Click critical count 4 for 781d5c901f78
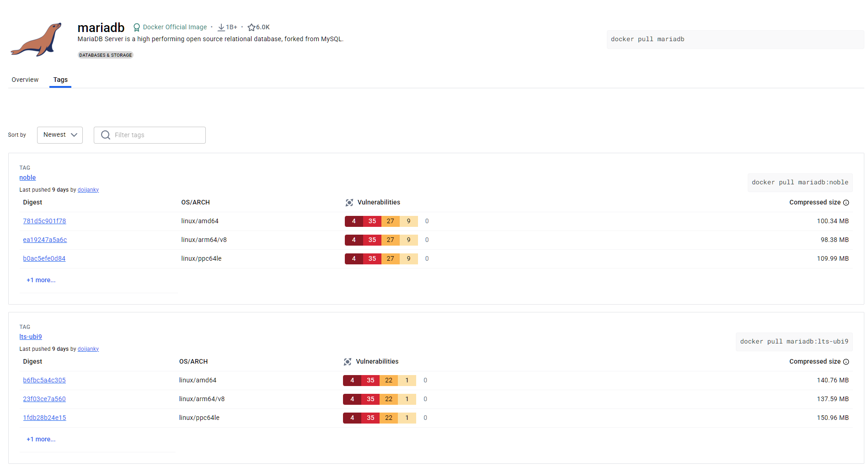Viewport: 868px width, 467px height. (x=354, y=221)
